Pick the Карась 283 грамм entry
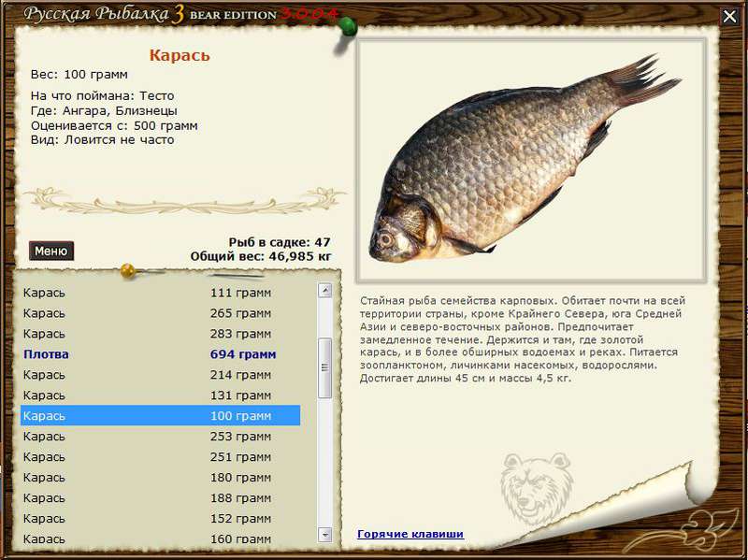Viewport: 748px width, 560px height. (x=159, y=334)
